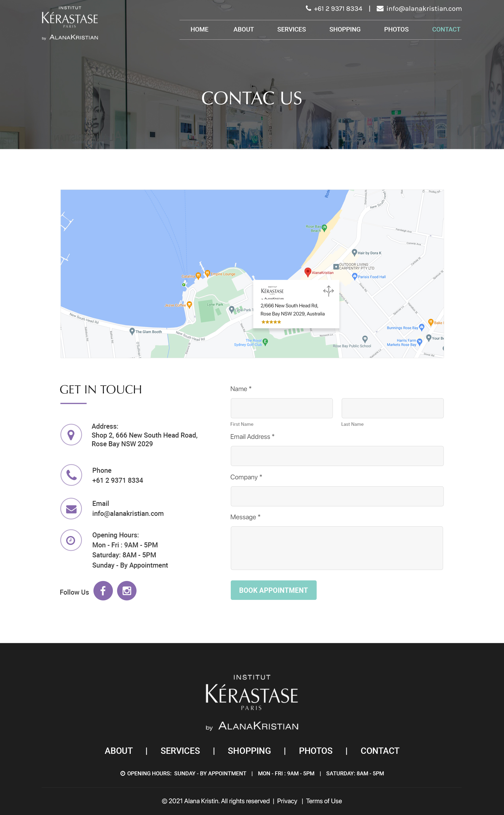Click the Rose Bay Beach map marker
The height and width of the screenshot is (815, 504).
[x=324, y=228]
